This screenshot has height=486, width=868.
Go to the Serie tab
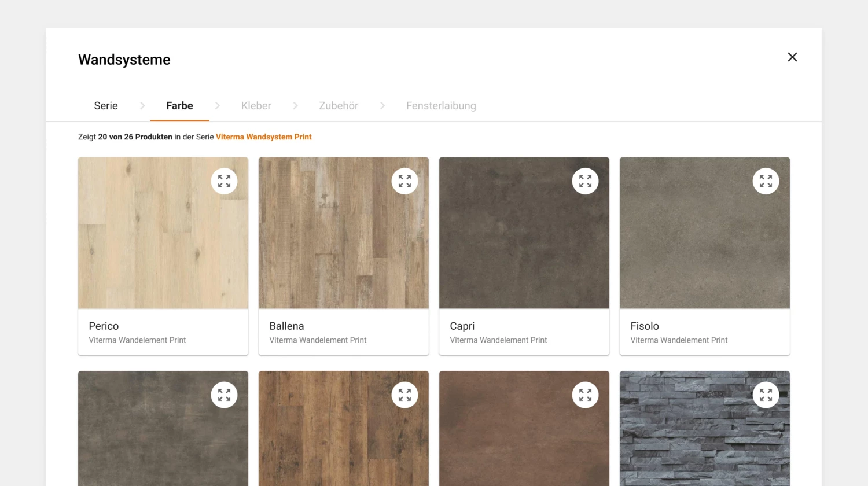tap(106, 106)
